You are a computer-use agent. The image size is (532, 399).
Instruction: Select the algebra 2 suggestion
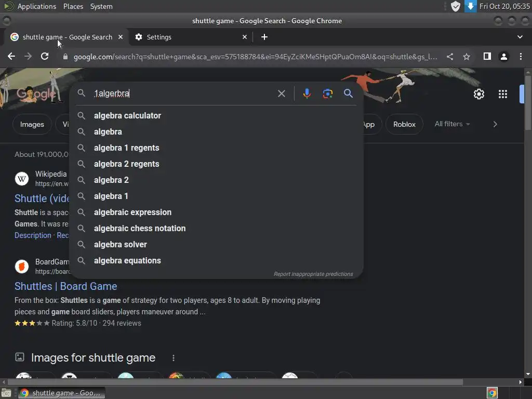pyautogui.click(x=217, y=180)
